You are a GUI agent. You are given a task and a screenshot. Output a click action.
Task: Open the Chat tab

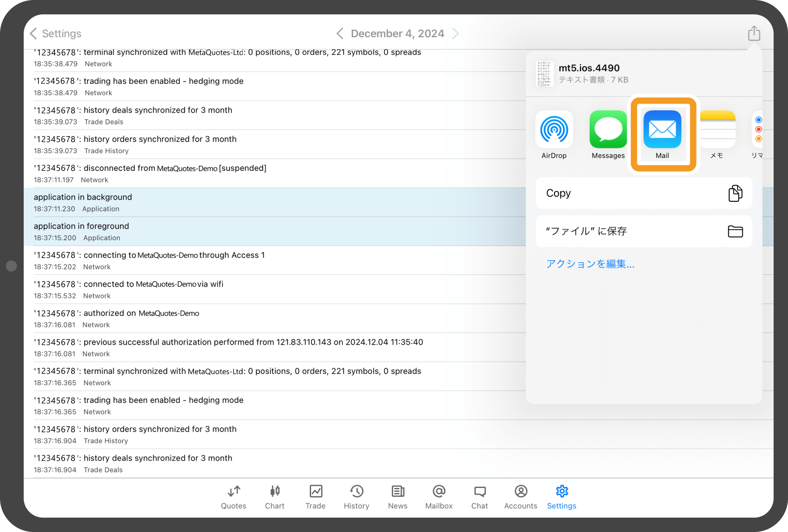click(x=479, y=497)
